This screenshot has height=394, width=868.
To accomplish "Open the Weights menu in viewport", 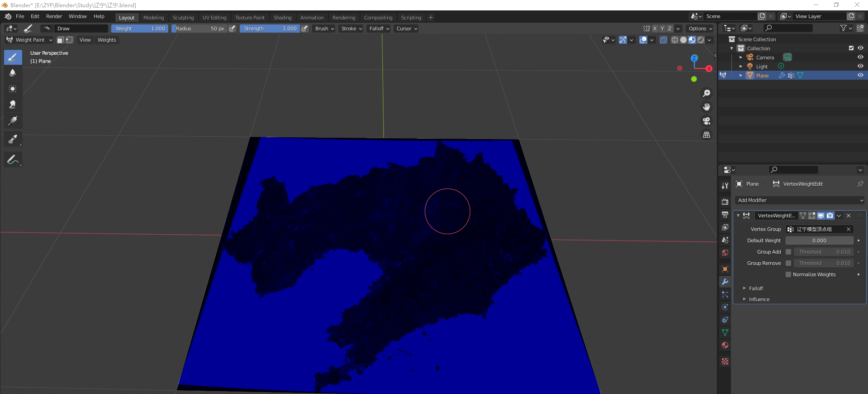I will click(x=107, y=40).
